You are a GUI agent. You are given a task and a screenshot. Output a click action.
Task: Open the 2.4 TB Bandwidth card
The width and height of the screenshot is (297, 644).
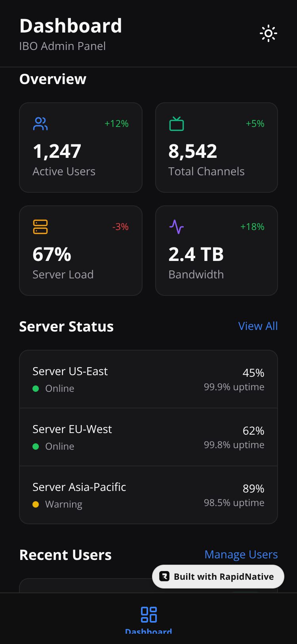point(217,251)
